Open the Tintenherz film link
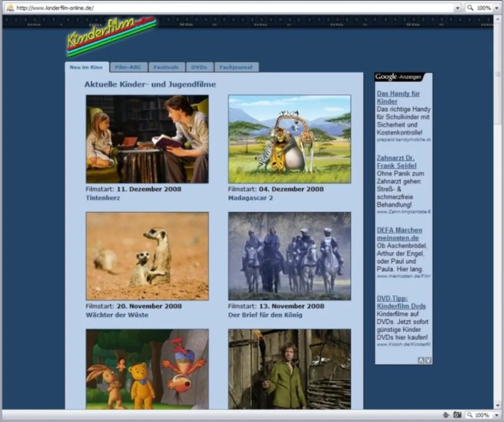This screenshot has height=422, width=504. coord(103,198)
